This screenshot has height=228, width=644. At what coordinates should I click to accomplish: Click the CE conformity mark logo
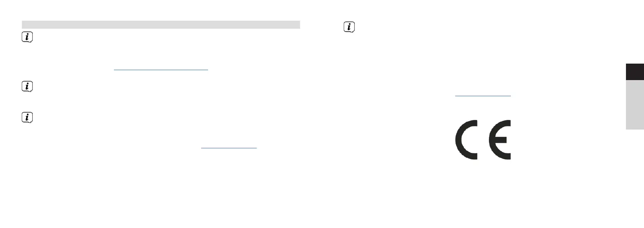point(483,140)
